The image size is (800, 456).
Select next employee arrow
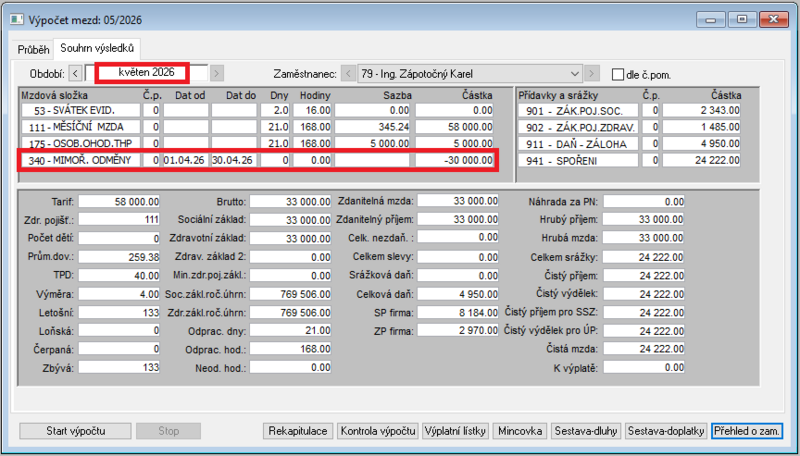591,73
